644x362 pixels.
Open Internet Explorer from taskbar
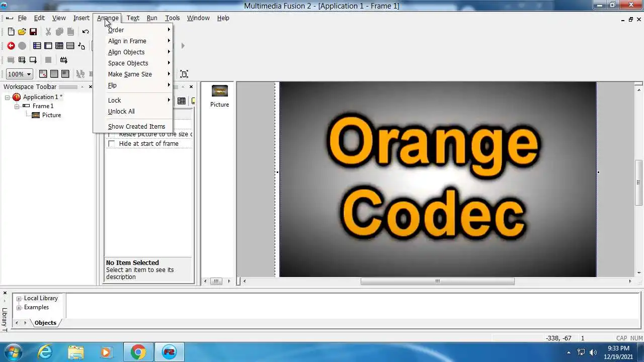click(x=45, y=352)
